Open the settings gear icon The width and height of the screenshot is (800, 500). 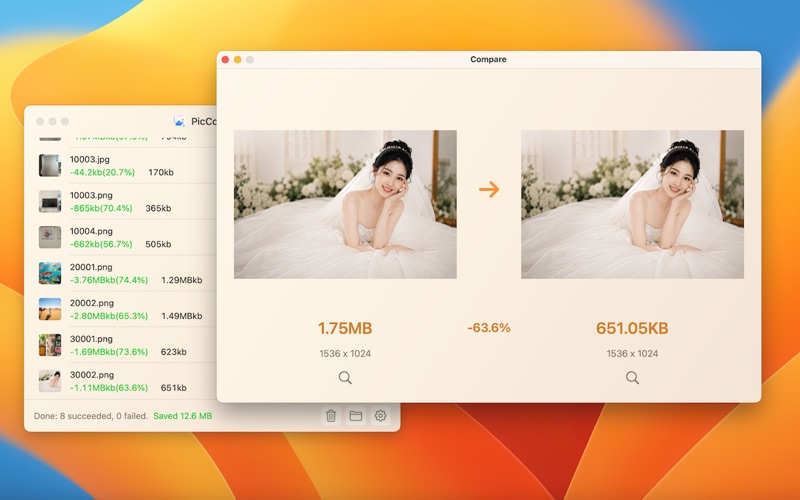point(381,416)
